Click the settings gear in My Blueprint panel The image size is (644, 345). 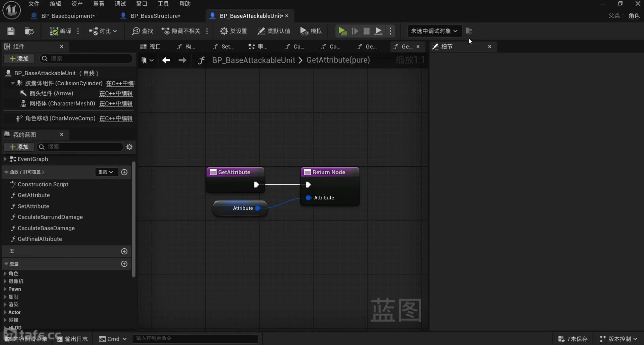click(x=129, y=147)
